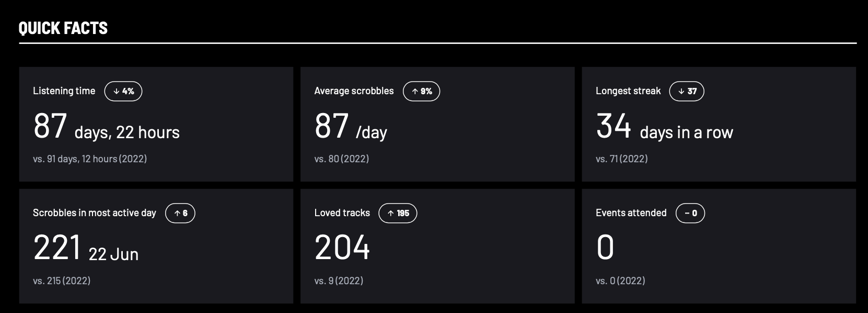Click the Events attended label
Screen dimensions: 868x313
click(631, 213)
